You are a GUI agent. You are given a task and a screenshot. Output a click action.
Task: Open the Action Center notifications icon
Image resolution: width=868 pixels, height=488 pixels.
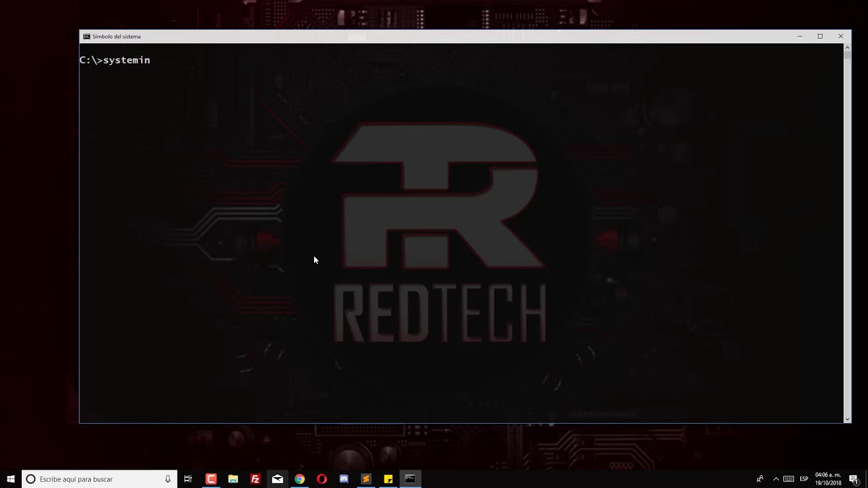(854, 479)
